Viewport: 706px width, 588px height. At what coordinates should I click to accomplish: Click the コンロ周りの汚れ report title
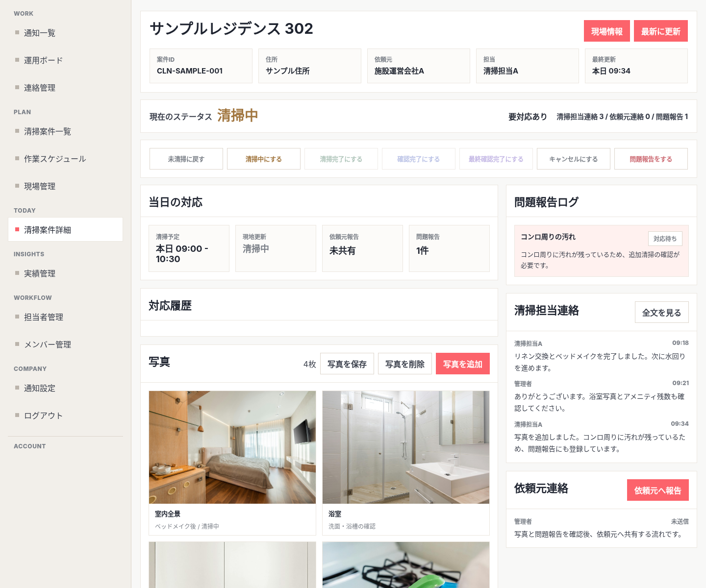pos(548,237)
